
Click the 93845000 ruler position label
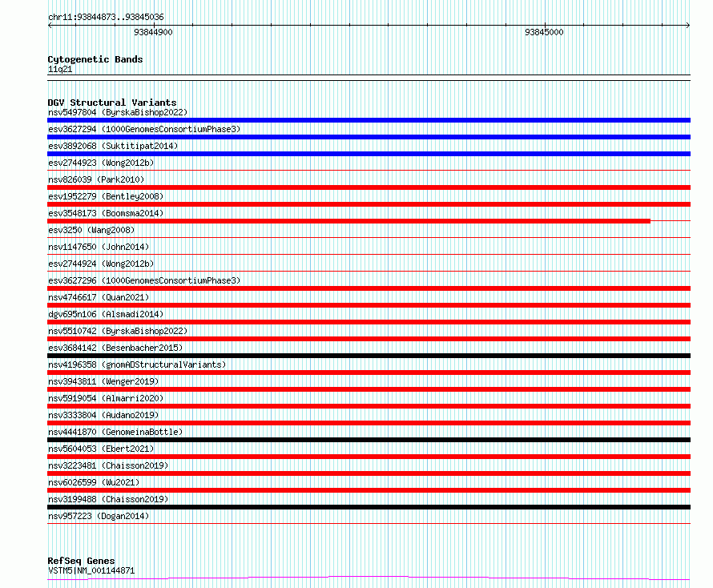[x=544, y=32]
